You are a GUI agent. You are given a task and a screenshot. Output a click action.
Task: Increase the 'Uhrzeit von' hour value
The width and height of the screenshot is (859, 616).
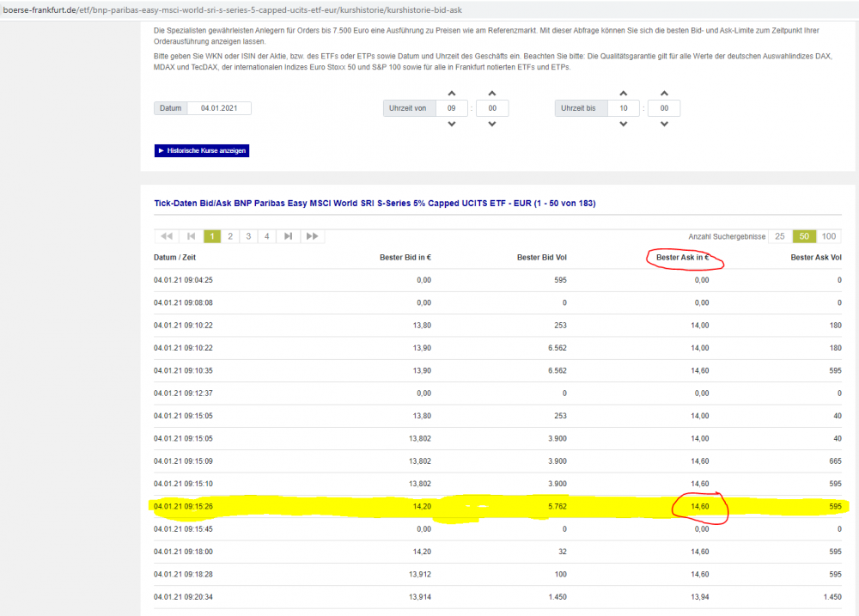452,93
